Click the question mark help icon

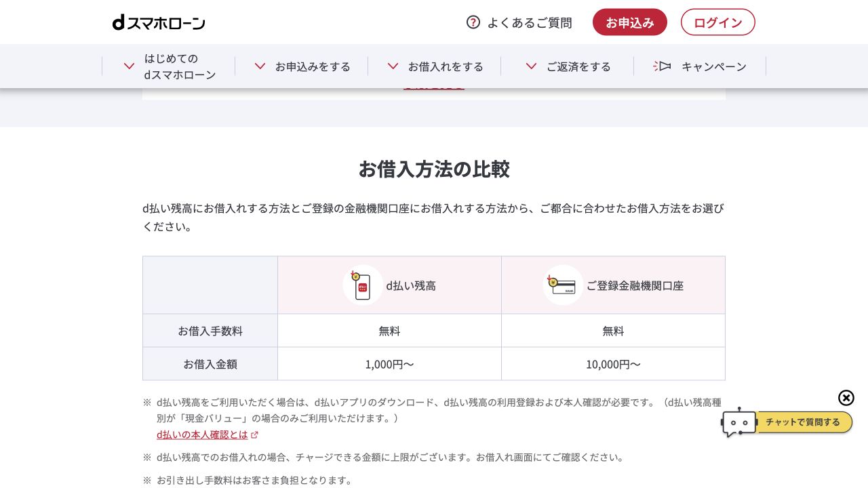(x=473, y=22)
